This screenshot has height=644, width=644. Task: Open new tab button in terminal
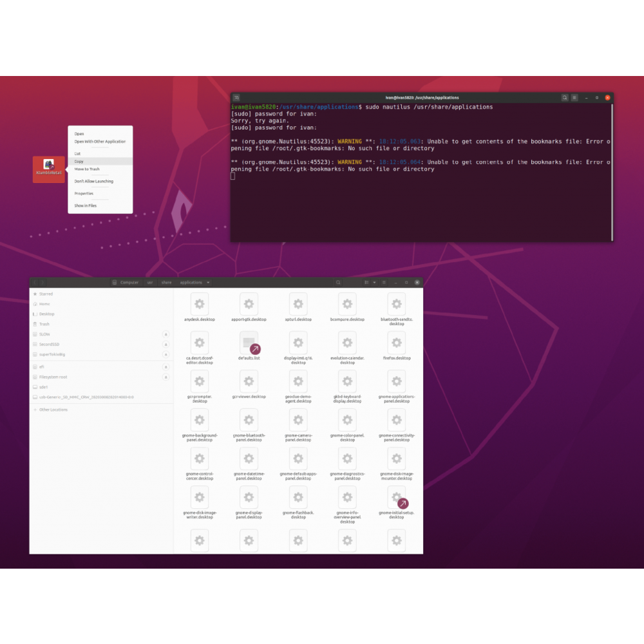click(236, 97)
